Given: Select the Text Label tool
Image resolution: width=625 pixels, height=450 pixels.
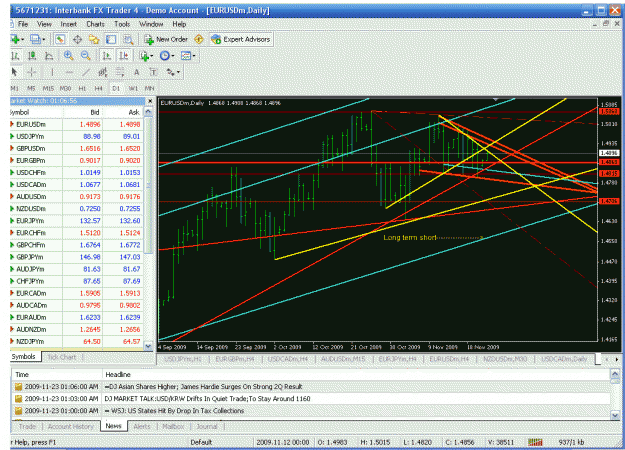Looking at the screenshot, I should (153, 72).
